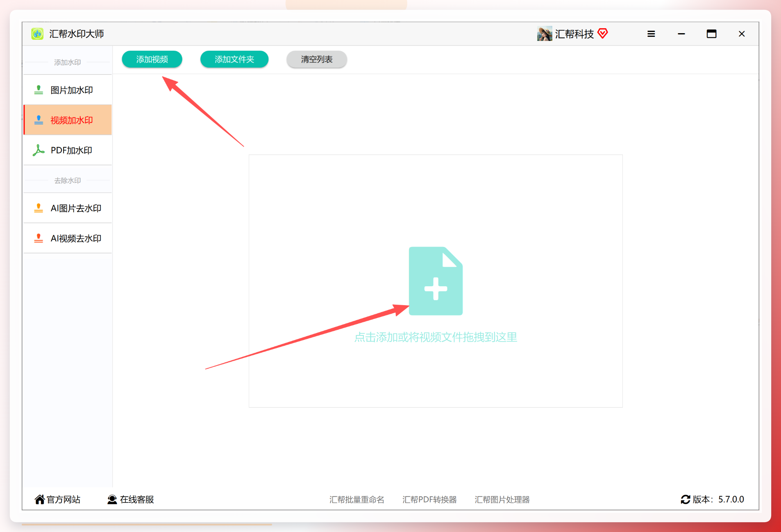The width and height of the screenshot is (781, 532).
Task: Open the 汇帮图片处理器 link
Action: pyautogui.click(x=502, y=500)
